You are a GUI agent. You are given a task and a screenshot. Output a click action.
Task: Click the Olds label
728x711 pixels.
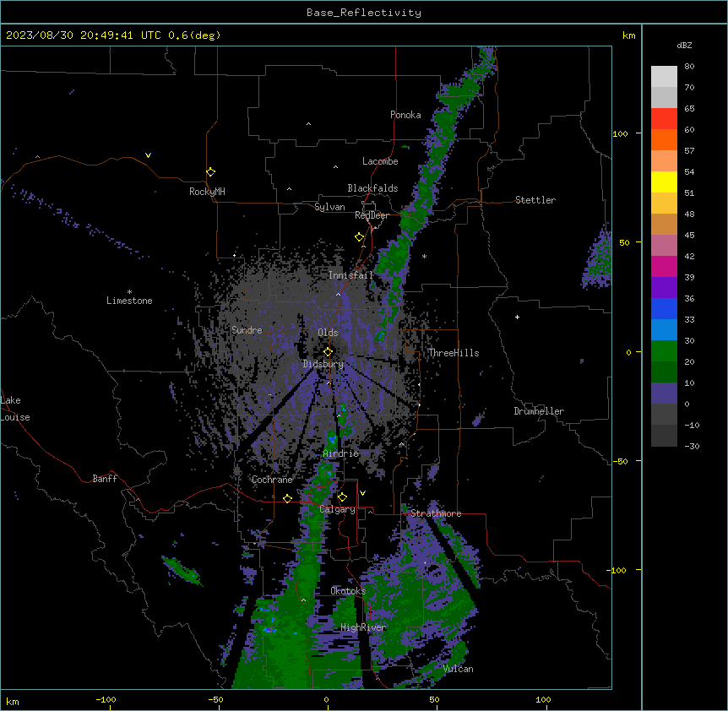pyautogui.click(x=328, y=333)
